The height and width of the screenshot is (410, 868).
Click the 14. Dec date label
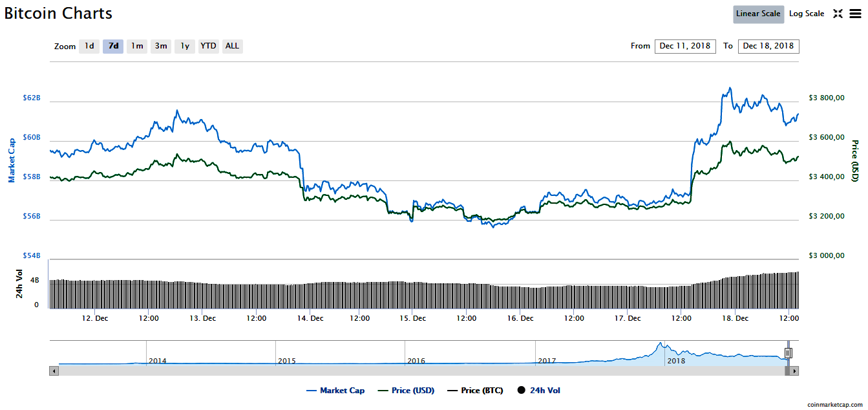coord(310,318)
